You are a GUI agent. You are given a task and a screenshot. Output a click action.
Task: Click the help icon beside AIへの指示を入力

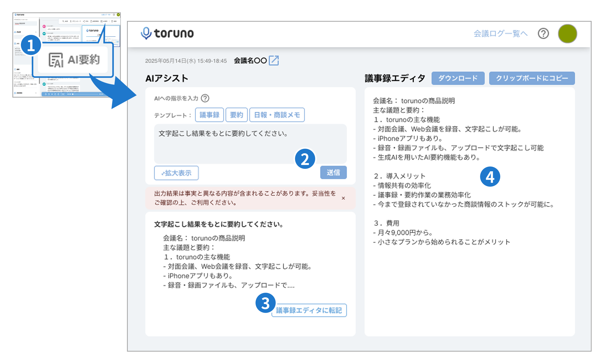pyautogui.click(x=205, y=98)
